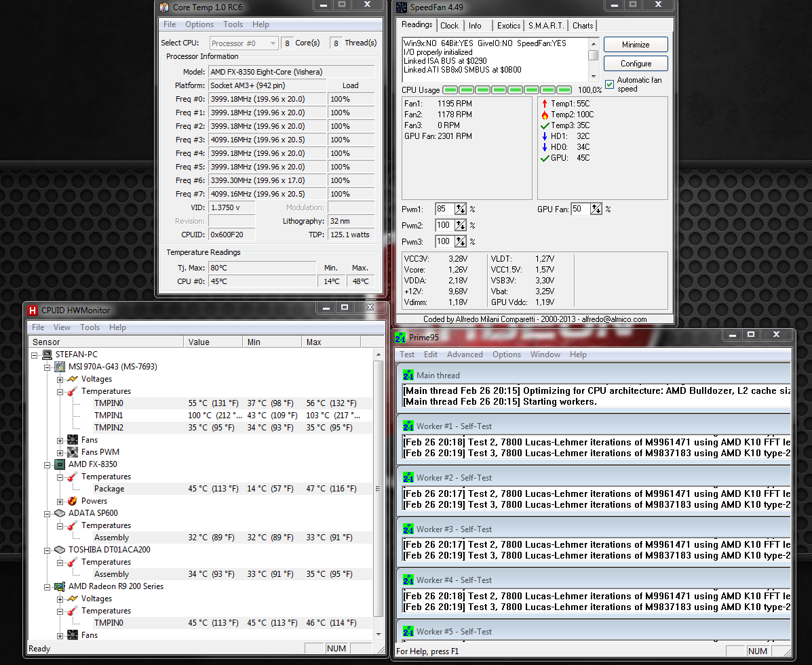812x665 pixels.
Task: Click the Value column header in HWMonitor
Action: point(213,342)
